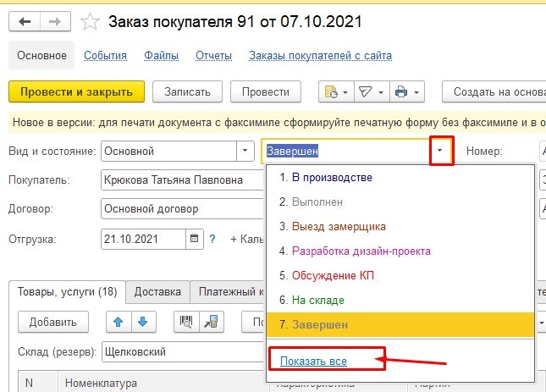Open the order state dropdown arrow
Screen dimensions: 546x392
[x=440, y=151]
